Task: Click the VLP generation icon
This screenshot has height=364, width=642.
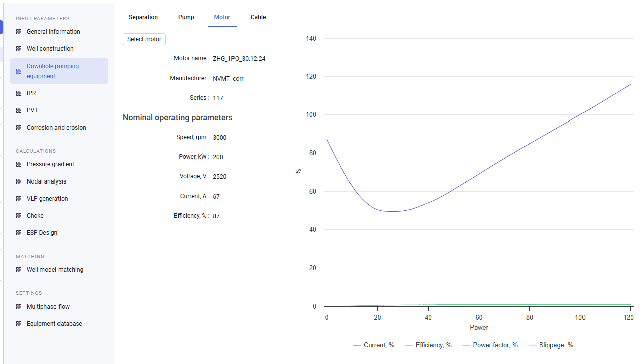Action: click(x=19, y=199)
